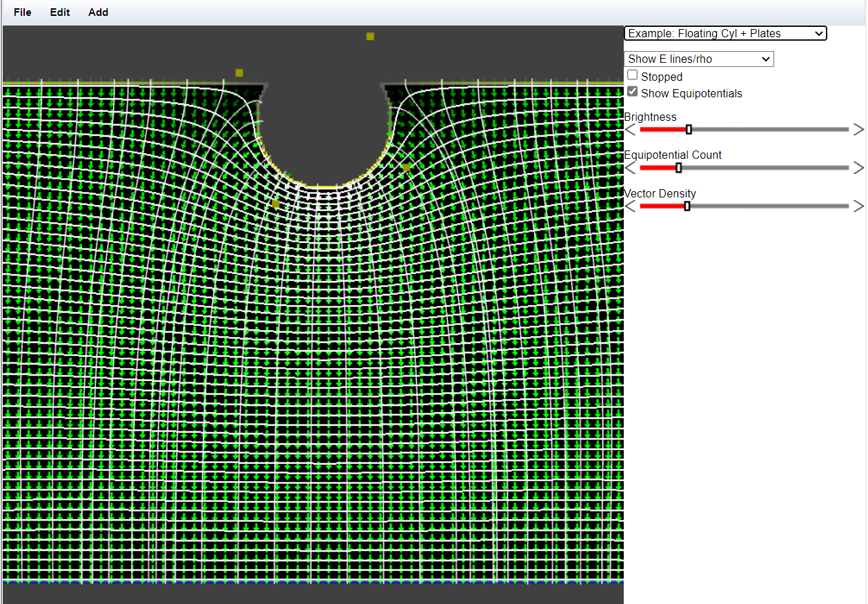Screen dimensions: 868x604
Task: Select the yellow handle below-left of the cylinder
Action: (x=276, y=204)
